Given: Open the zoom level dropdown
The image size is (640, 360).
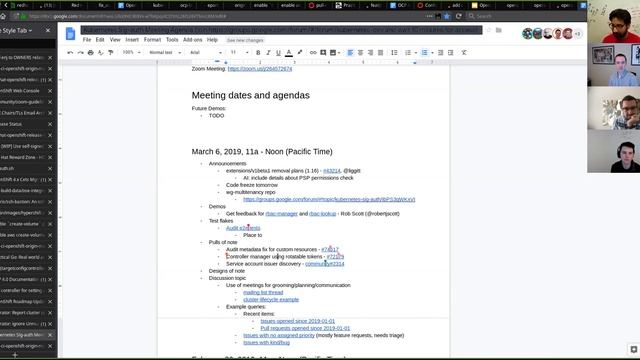Looking at the screenshot, I should 131,53.
